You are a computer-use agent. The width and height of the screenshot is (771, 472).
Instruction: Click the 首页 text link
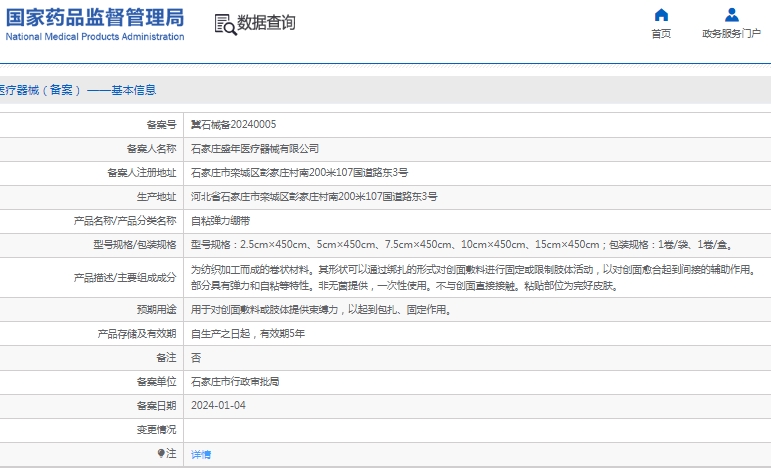pyautogui.click(x=661, y=33)
